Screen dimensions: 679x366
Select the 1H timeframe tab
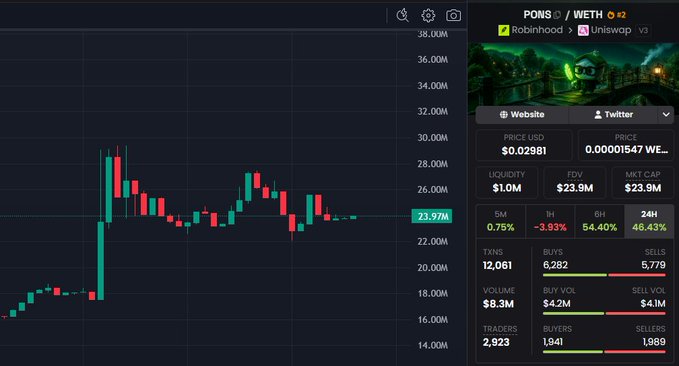point(550,221)
